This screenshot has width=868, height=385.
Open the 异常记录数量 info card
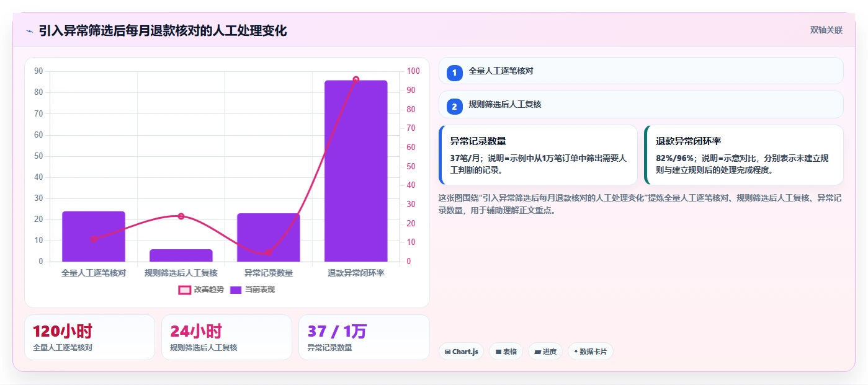[x=538, y=155]
